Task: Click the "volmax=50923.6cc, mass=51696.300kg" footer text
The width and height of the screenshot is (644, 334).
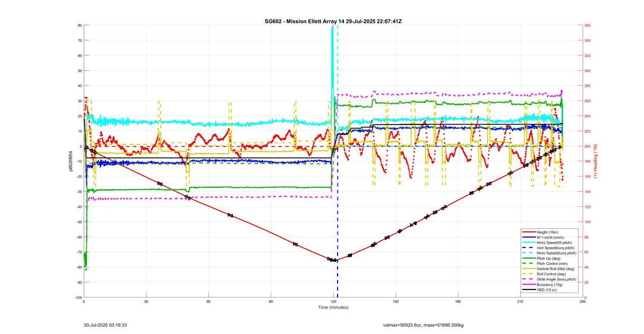Action: tap(423, 325)
